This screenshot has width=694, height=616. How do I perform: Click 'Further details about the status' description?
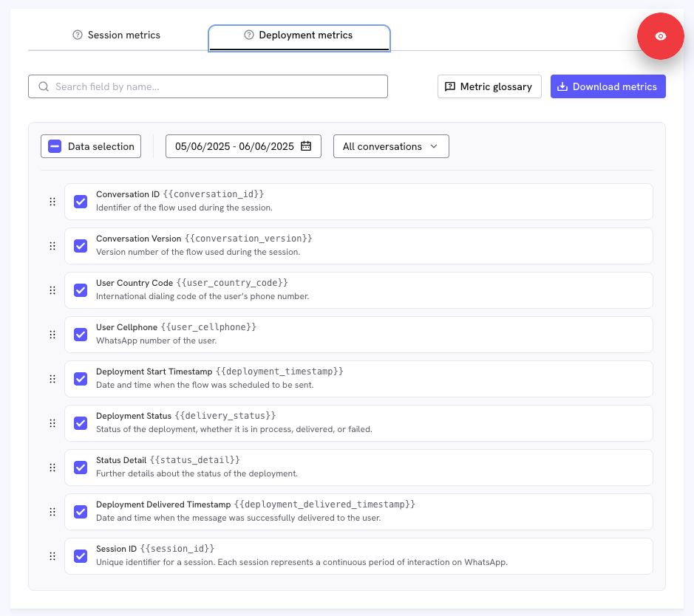click(197, 473)
